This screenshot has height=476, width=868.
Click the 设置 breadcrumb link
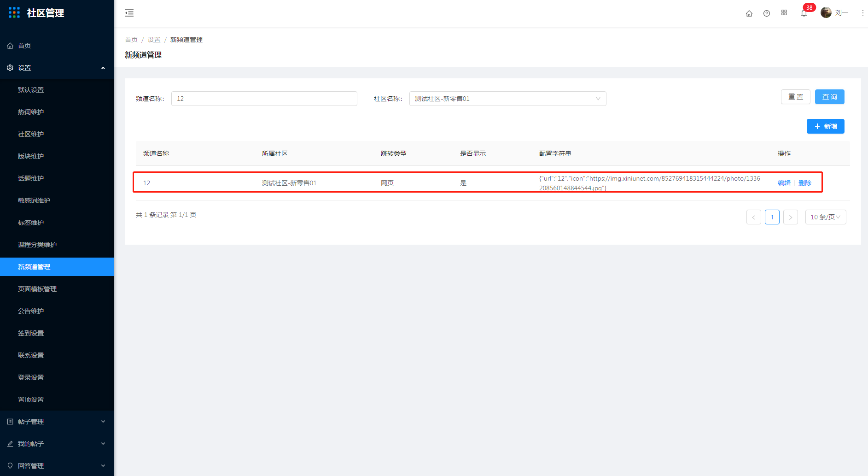click(154, 40)
